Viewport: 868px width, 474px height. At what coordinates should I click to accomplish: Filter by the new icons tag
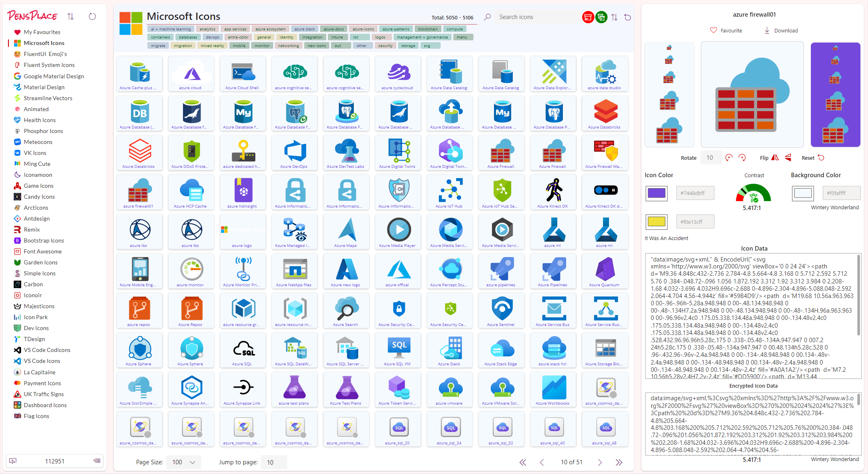(x=317, y=46)
